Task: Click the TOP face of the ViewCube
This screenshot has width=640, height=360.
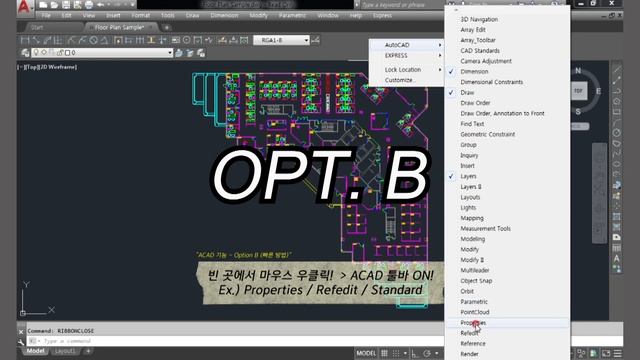Action: [x=578, y=91]
